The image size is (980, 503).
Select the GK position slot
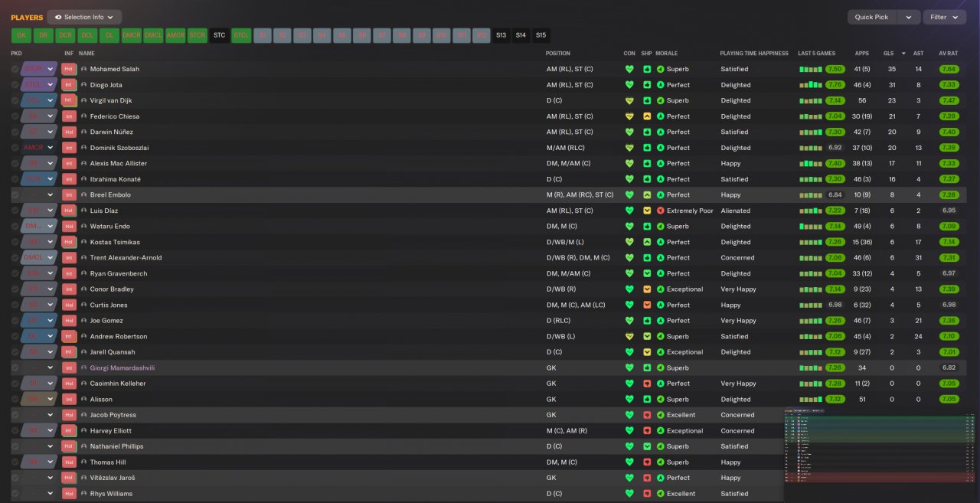[x=21, y=35]
